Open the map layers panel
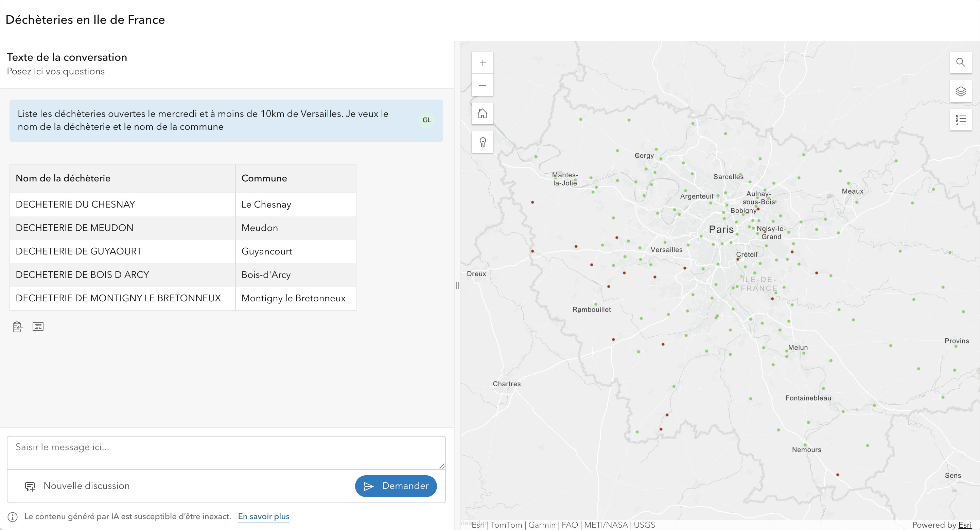Screen dimensions: 980x530 coord(961,91)
